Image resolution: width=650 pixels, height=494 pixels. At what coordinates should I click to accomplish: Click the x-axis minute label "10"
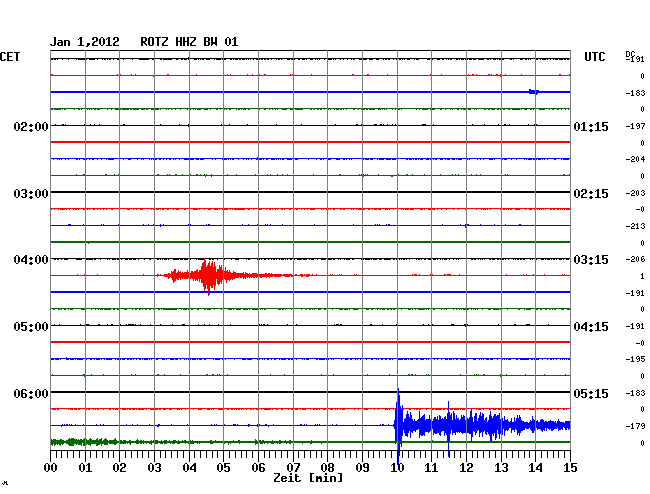tap(397, 468)
